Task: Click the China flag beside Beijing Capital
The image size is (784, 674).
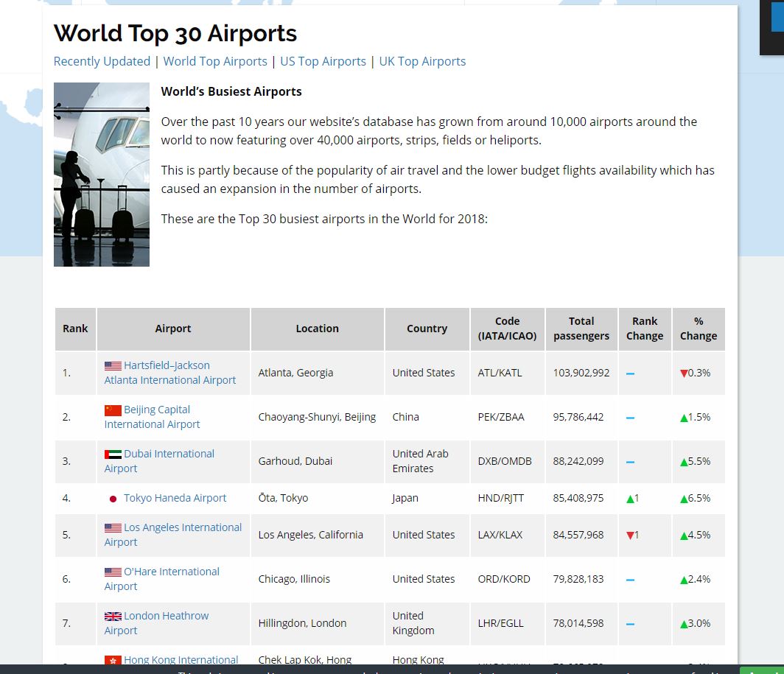Action: click(x=112, y=410)
